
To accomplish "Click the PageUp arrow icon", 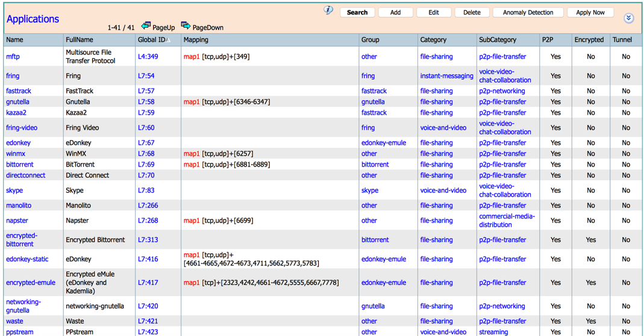I will pyautogui.click(x=146, y=26).
